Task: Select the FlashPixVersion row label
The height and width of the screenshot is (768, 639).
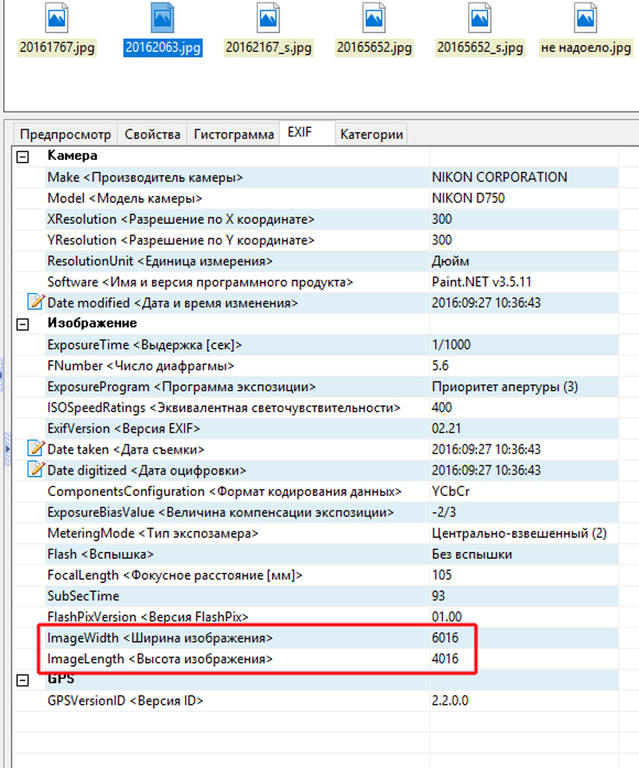Action: tap(148, 617)
